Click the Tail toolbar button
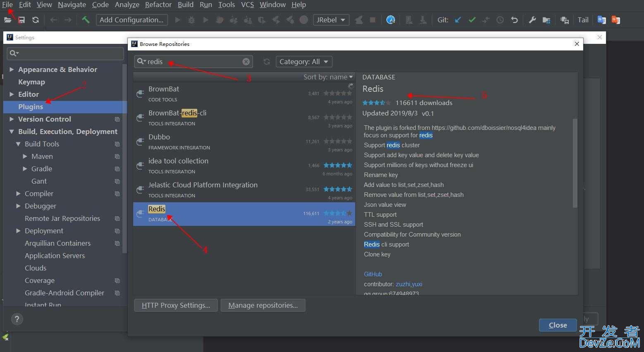644x352 pixels. (x=583, y=20)
